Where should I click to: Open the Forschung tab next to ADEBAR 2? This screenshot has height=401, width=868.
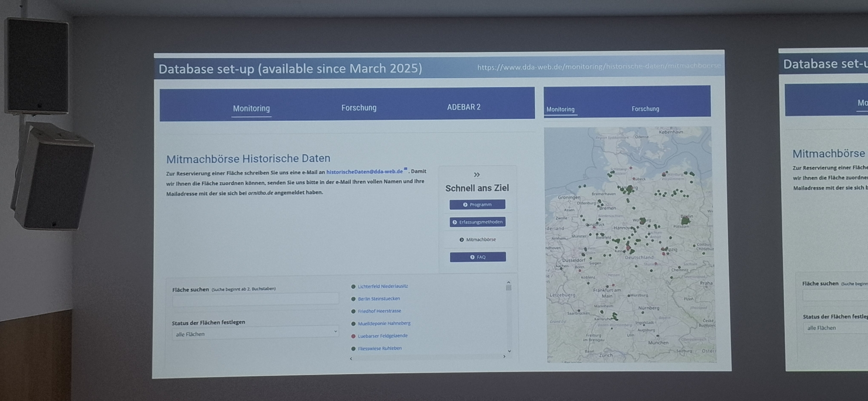(x=358, y=108)
